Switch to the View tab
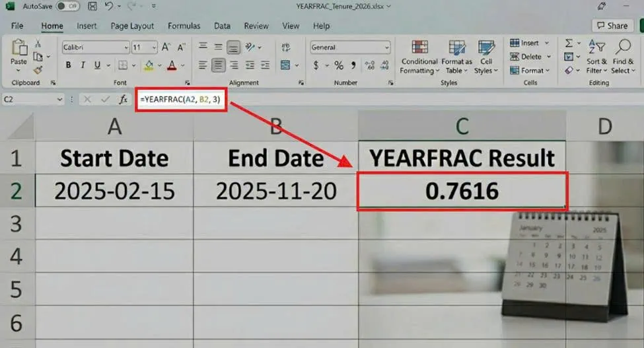Screen dimensions: 644x348 tap(291, 26)
